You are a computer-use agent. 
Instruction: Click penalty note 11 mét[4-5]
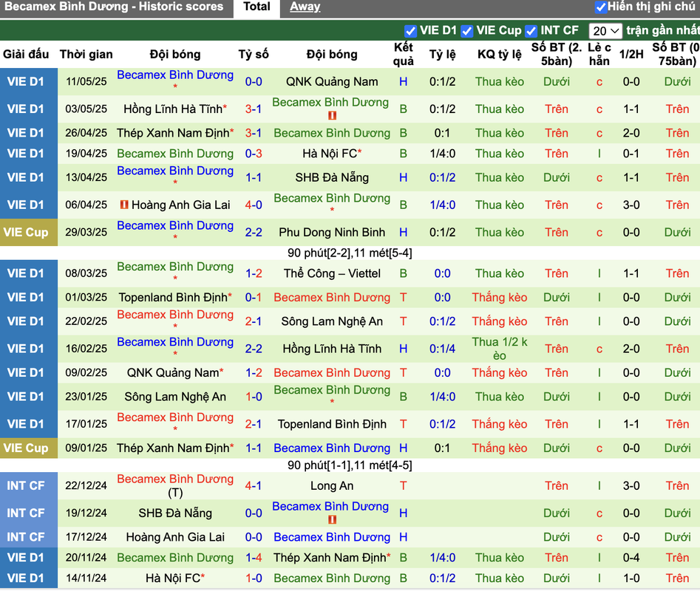click(381, 465)
